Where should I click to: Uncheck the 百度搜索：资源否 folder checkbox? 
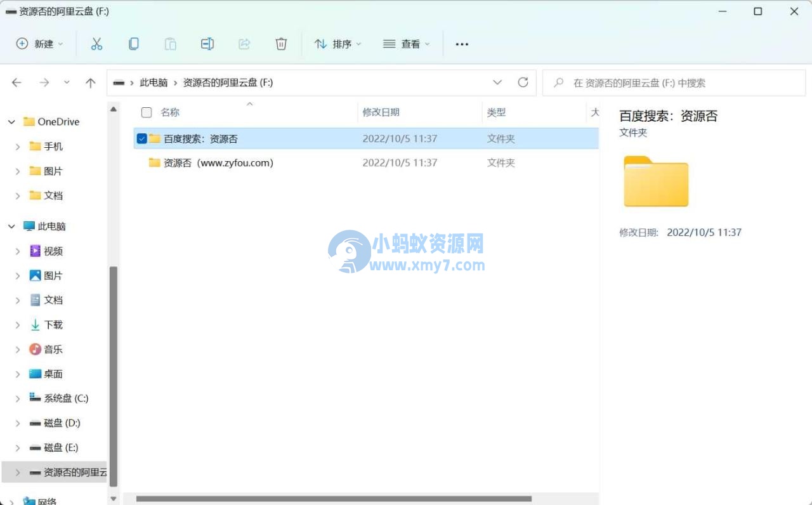coord(142,138)
